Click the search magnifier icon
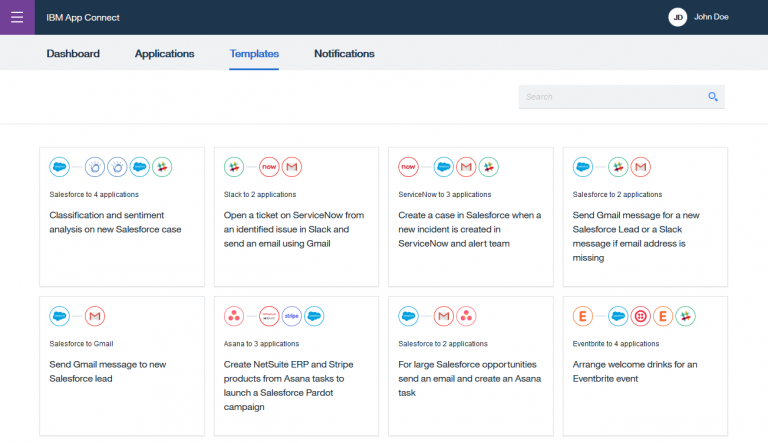Viewport: 768px width, 443px height. coord(713,97)
